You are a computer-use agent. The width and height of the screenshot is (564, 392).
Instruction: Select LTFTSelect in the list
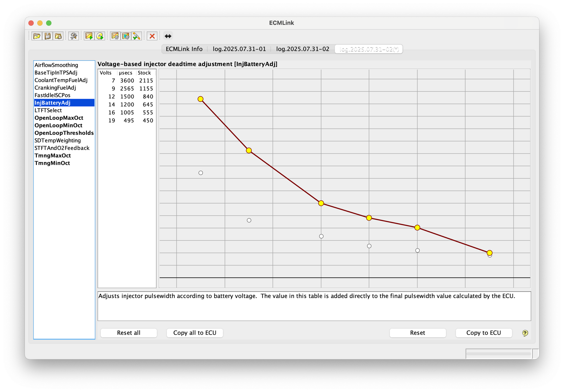click(64, 110)
